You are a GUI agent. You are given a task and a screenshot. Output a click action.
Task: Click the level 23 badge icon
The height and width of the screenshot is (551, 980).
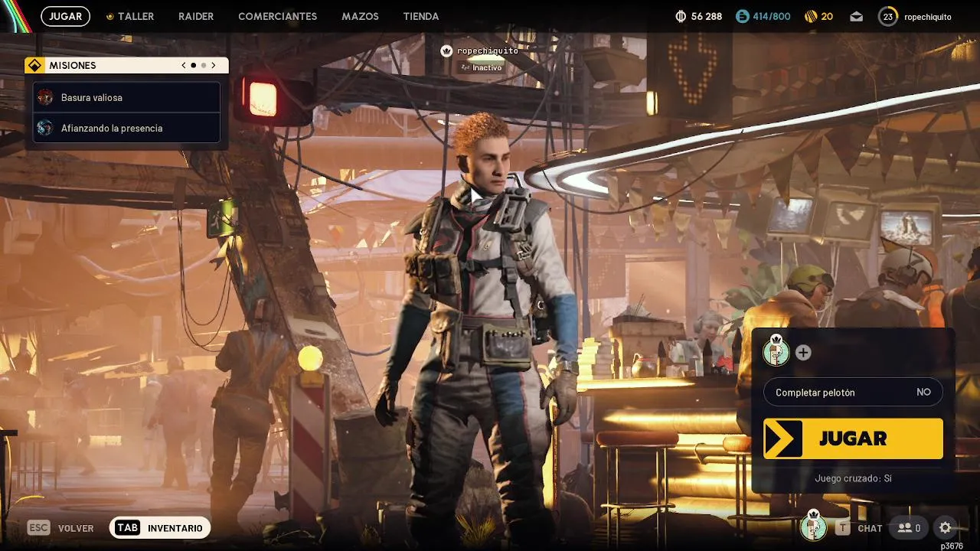887,16
